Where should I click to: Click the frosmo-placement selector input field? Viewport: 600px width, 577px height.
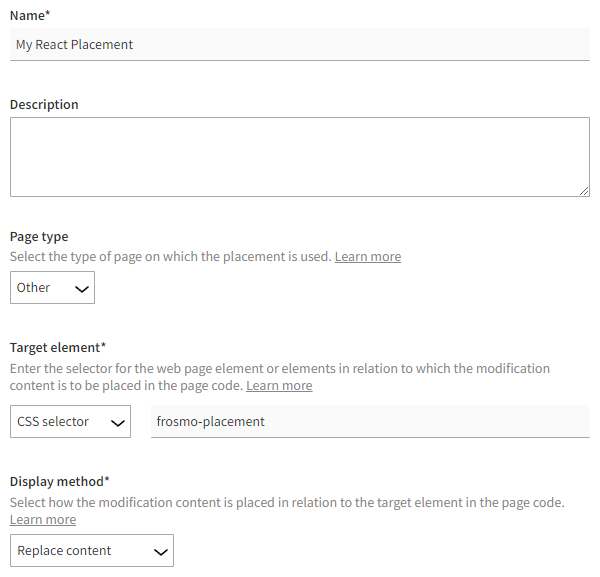tap(370, 422)
